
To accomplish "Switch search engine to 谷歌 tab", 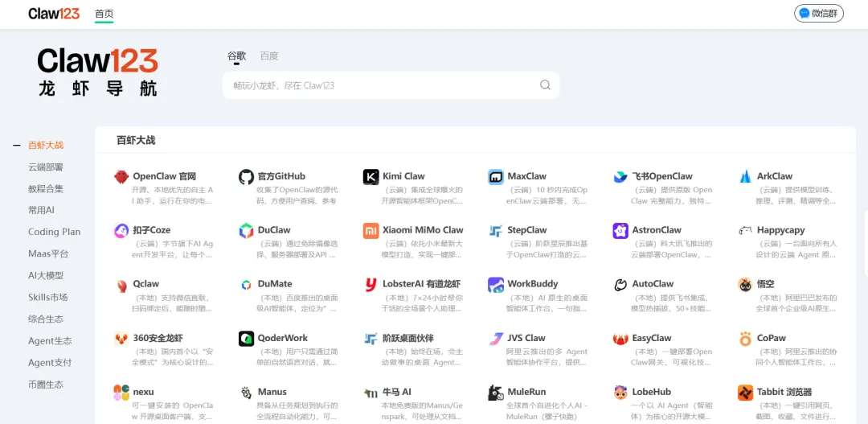I will pos(236,56).
